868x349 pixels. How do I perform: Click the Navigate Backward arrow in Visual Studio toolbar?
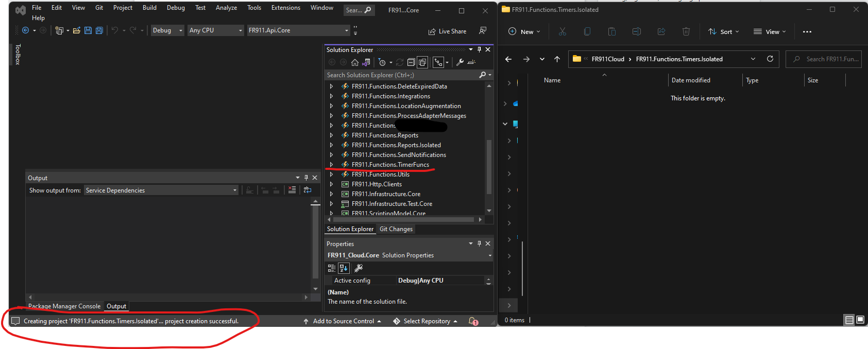pyautogui.click(x=25, y=30)
